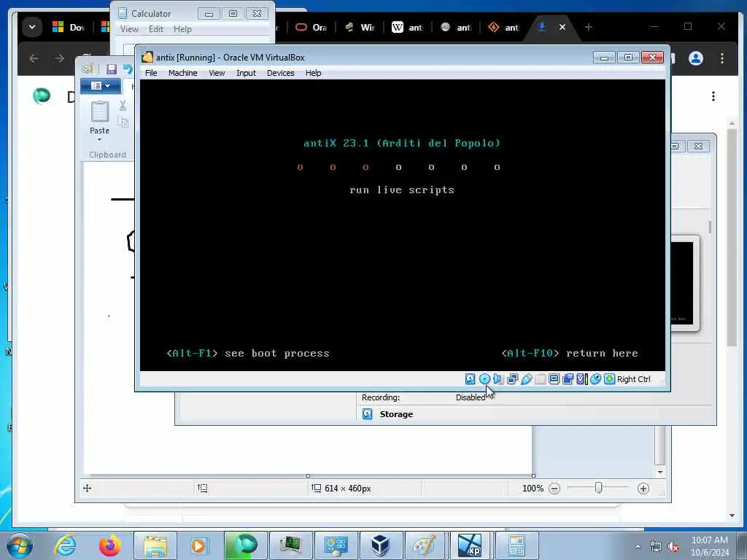The height and width of the screenshot is (560, 747).
Task: Open the View menu in Calculator
Action: coord(129,29)
